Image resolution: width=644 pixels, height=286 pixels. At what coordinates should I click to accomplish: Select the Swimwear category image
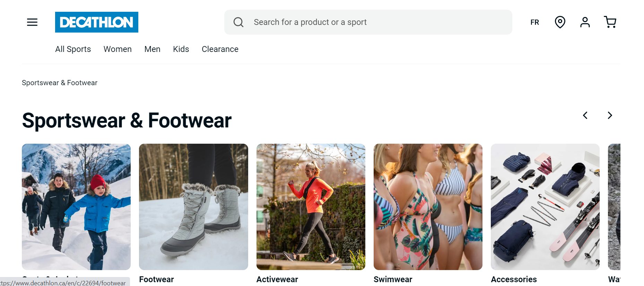tap(428, 207)
